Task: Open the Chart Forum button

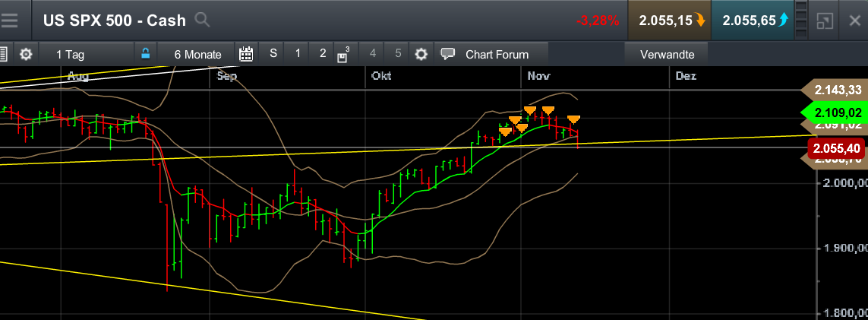Action: (x=491, y=54)
